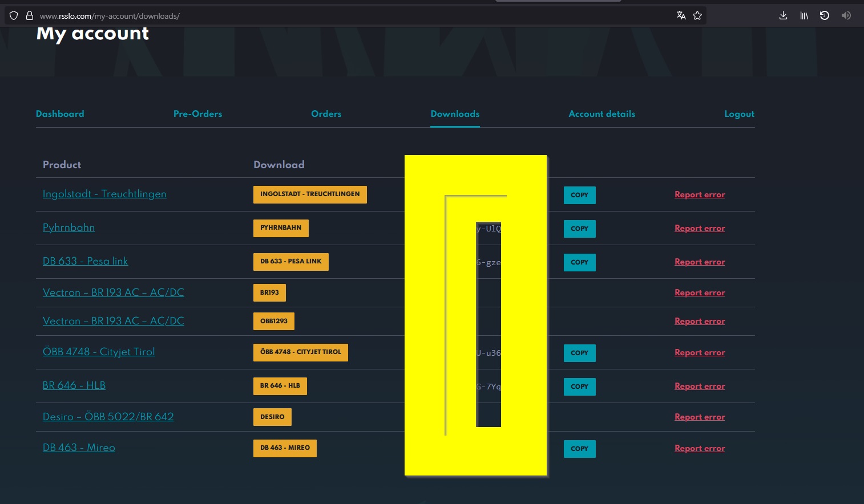864x504 pixels.
Task: Report error for DB 463 – Mireo
Action: click(x=700, y=448)
